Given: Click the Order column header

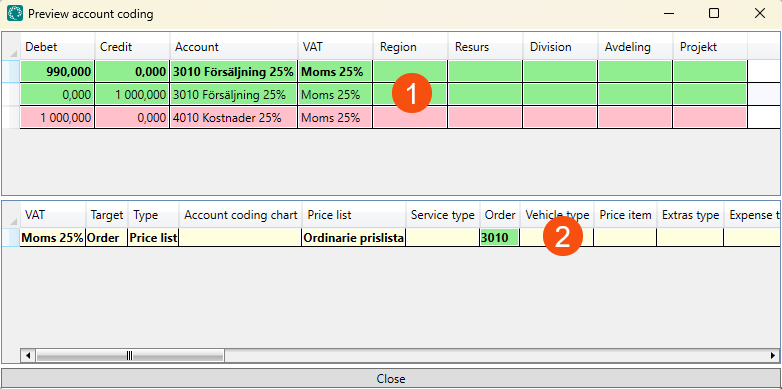Looking at the screenshot, I should pyautogui.click(x=500, y=215).
